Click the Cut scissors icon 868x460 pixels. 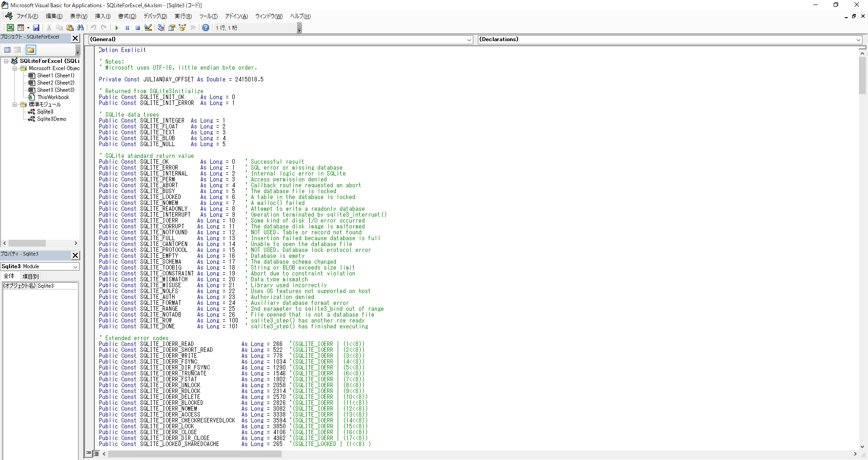(49, 28)
